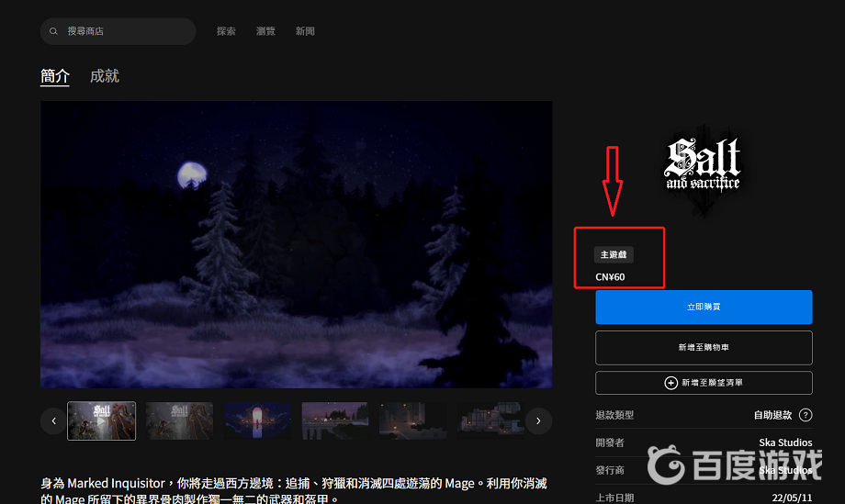Click the 主遊戲 base game tag
The height and width of the screenshot is (504, 845).
point(614,254)
